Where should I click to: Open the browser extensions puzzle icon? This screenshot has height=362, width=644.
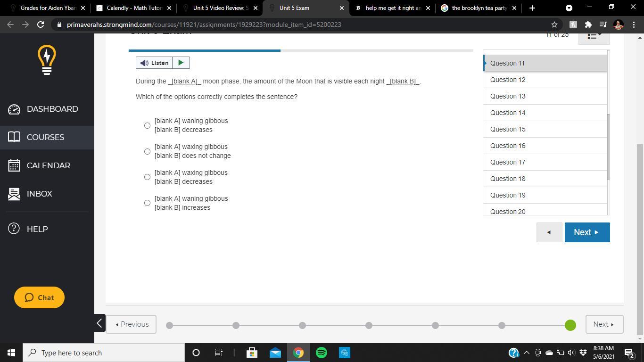point(588,25)
